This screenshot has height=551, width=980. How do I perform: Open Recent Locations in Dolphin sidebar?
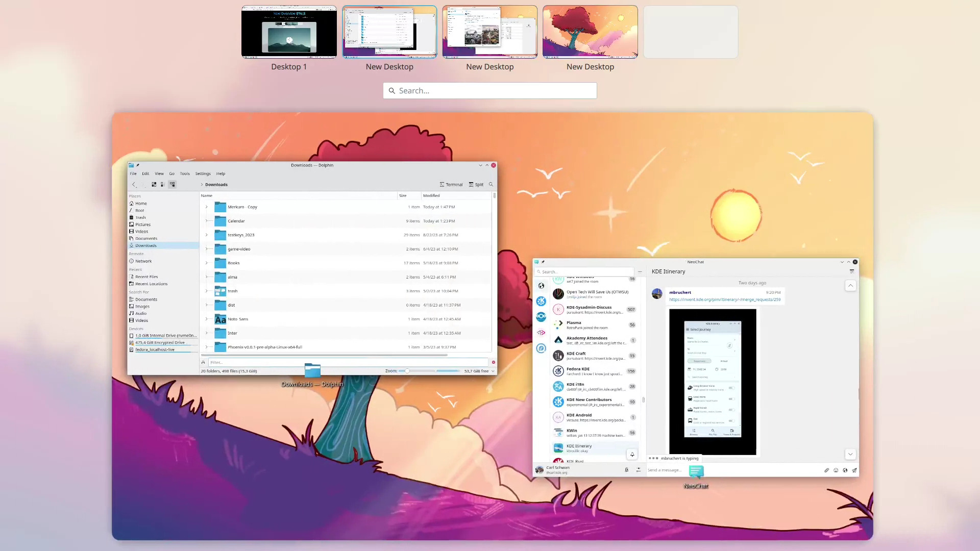[x=163, y=284]
